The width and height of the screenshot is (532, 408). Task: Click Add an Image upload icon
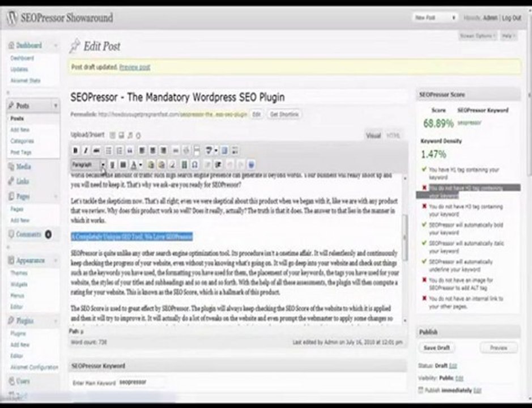click(113, 135)
